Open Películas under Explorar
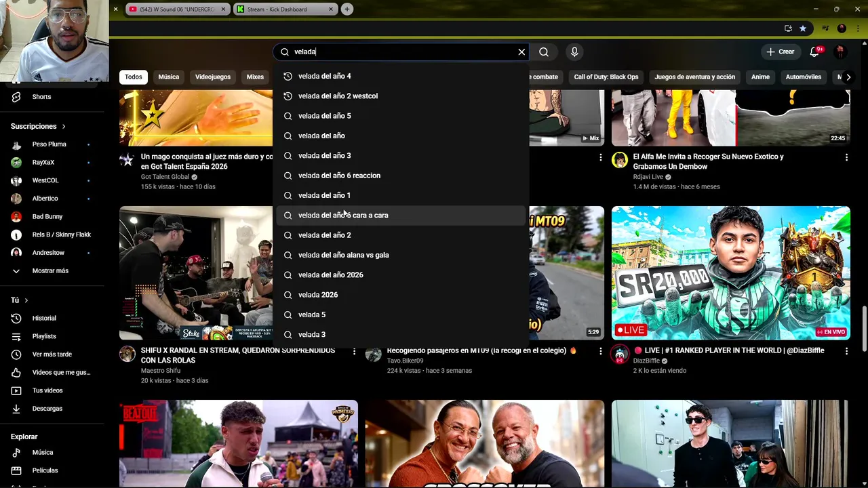868x488 pixels. tap(52, 470)
